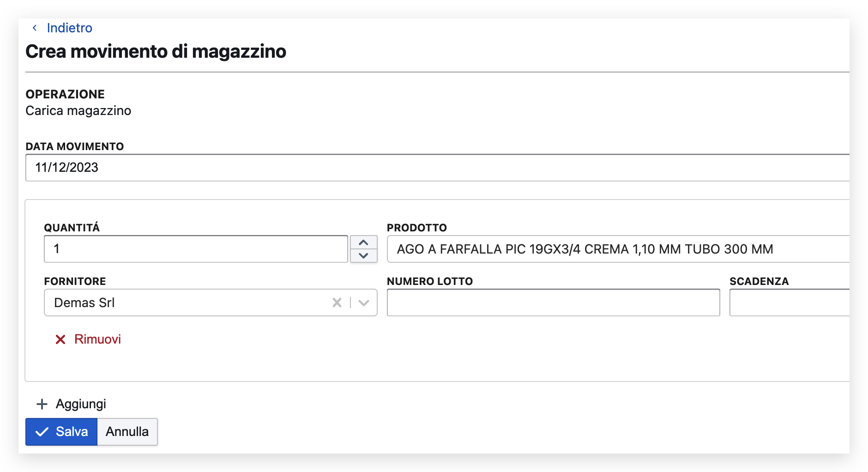Click the plus icon beside Aggiungi
Viewport: 868px width, 472px height.
click(x=42, y=404)
